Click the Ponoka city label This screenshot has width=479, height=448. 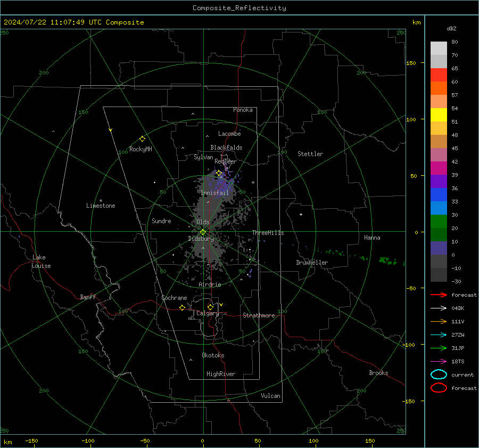[x=243, y=110]
